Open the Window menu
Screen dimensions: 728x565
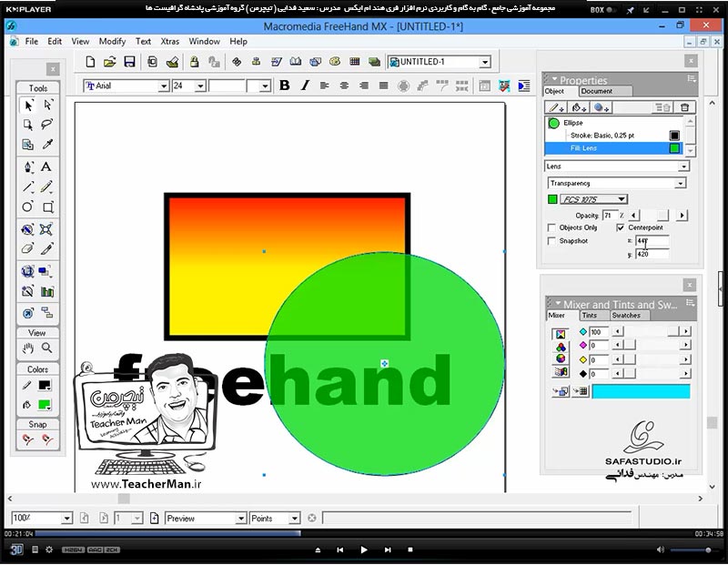204,41
